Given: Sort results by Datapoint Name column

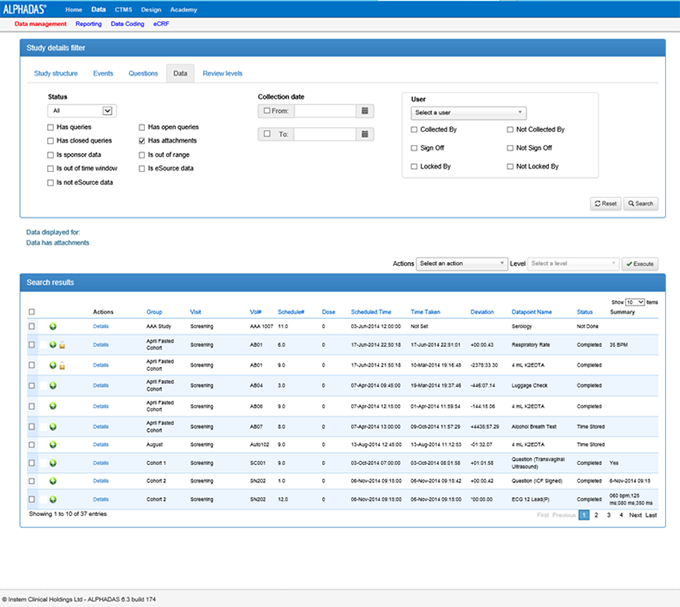Looking at the screenshot, I should click(x=532, y=312).
